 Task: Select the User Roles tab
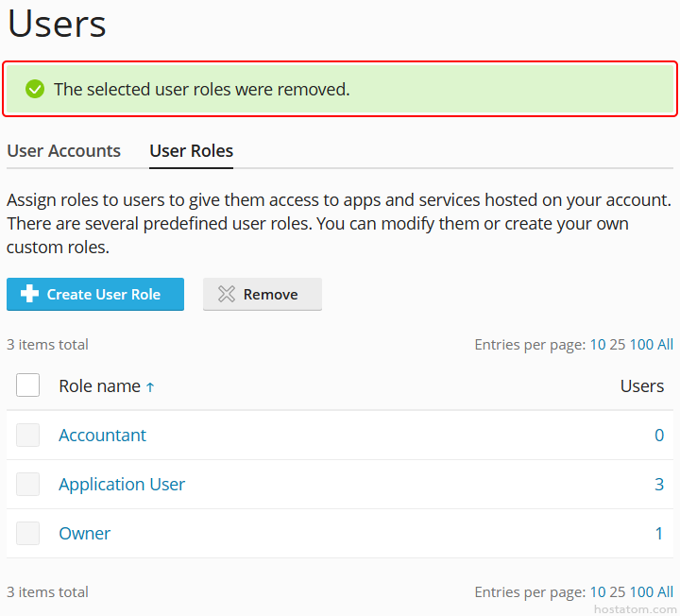(x=191, y=150)
